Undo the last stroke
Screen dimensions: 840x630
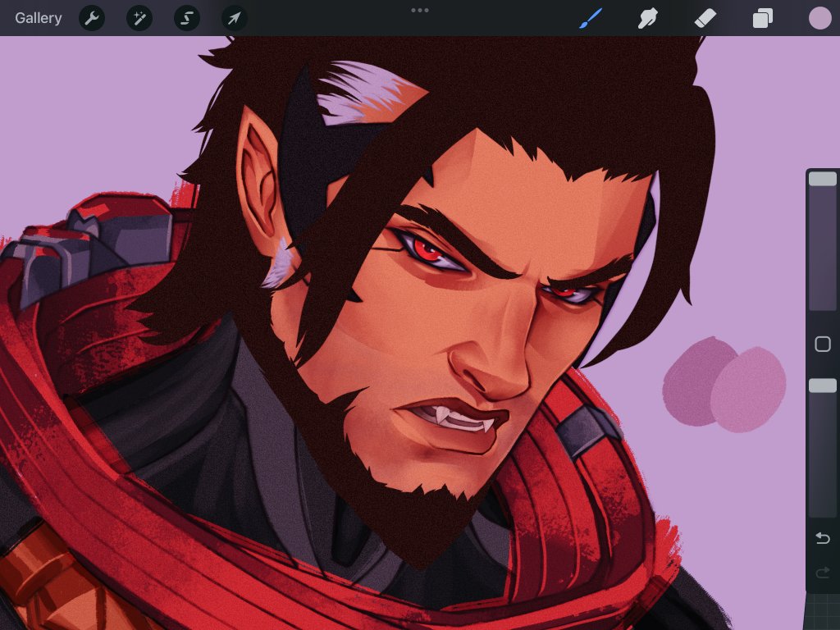[x=822, y=538]
